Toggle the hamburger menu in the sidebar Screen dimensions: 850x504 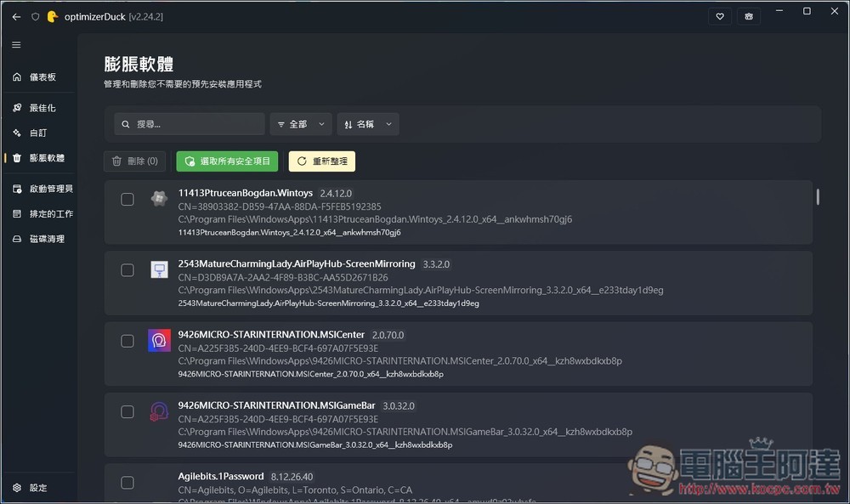(x=16, y=44)
